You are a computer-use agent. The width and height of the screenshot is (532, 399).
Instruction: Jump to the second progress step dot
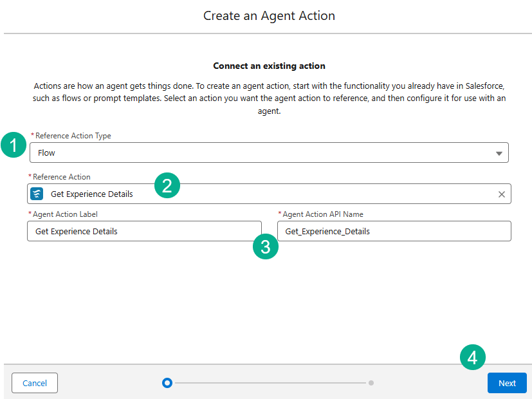click(x=371, y=383)
